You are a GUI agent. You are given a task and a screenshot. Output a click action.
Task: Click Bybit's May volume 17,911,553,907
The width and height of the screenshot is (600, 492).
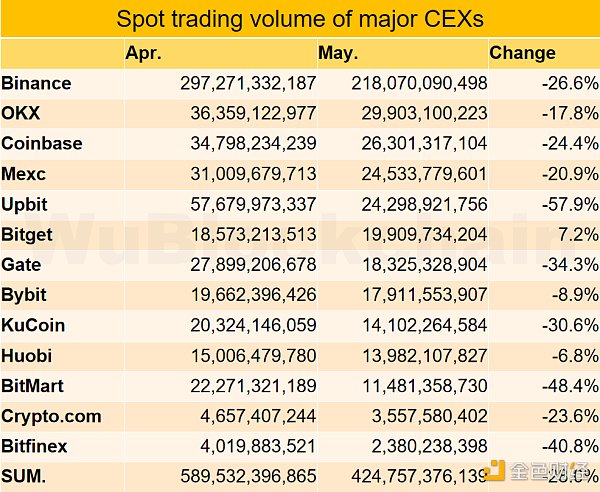[419, 296]
